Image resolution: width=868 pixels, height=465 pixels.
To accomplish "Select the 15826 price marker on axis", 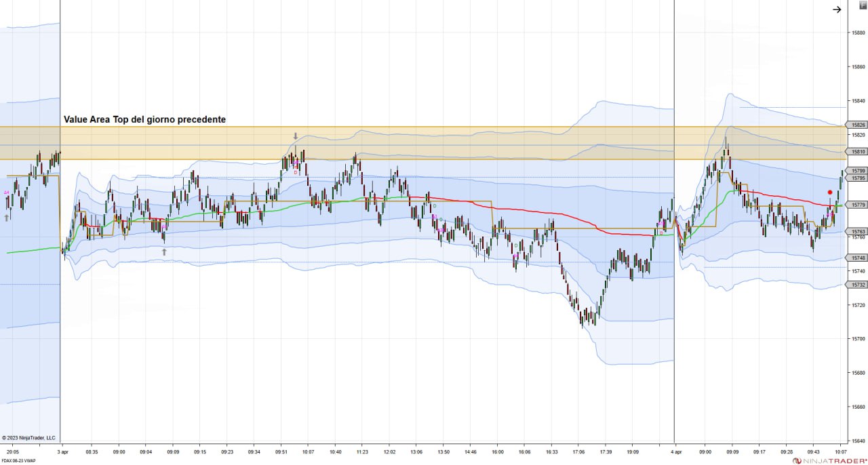I will (858, 125).
